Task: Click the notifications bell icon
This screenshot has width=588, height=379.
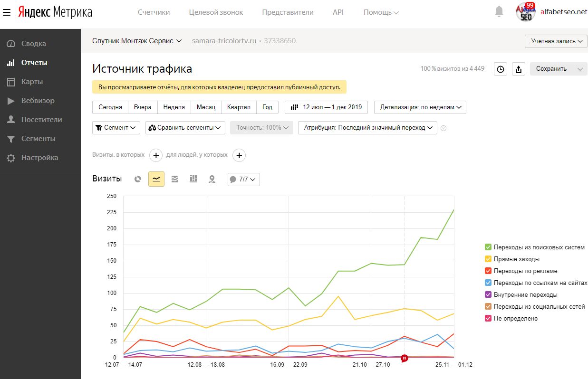Action: pyautogui.click(x=499, y=12)
